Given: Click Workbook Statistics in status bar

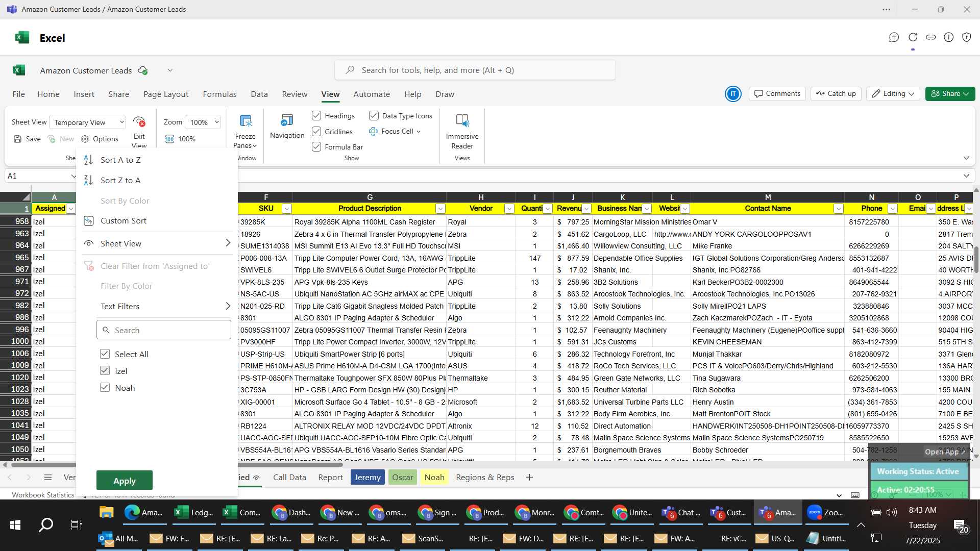Looking at the screenshot, I should [x=43, y=495].
